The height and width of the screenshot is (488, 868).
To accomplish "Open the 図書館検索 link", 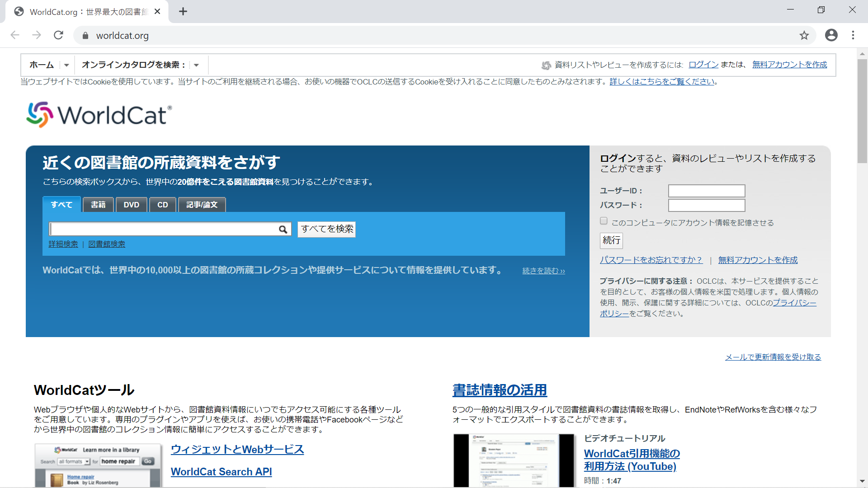I will click(107, 244).
